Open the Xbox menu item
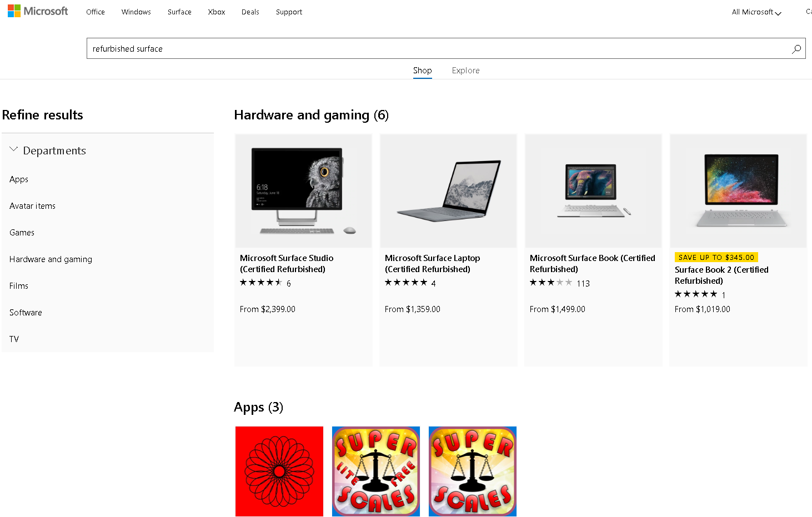 click(x=217, y=12)
